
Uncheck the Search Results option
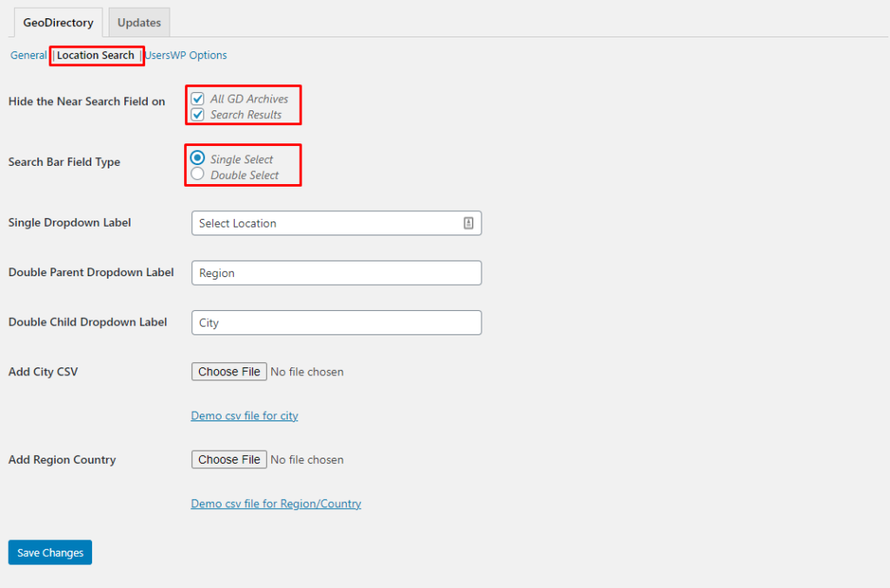pos(197,114)
